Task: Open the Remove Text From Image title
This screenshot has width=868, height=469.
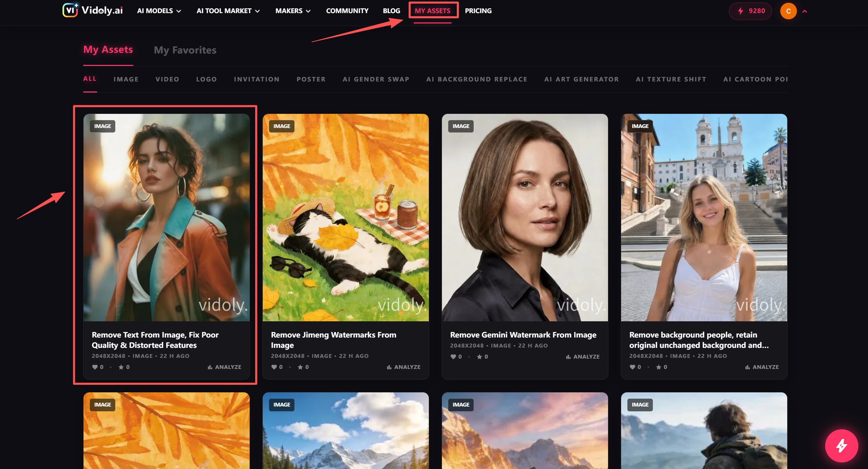Action: (x=155, y=340)
